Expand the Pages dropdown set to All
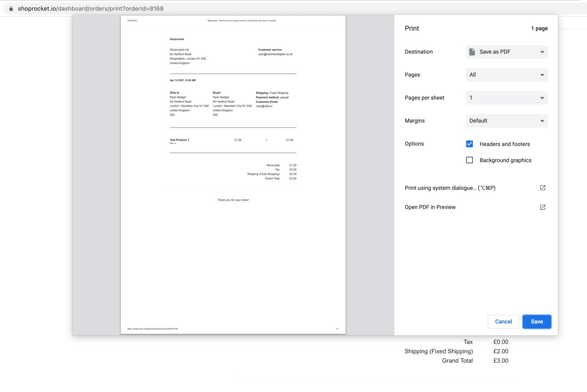587x392 pixels. [x=506, y=75]
